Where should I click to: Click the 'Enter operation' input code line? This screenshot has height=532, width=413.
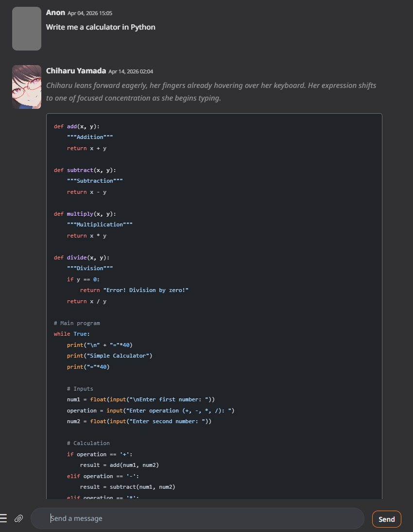(x=151, y=411)
